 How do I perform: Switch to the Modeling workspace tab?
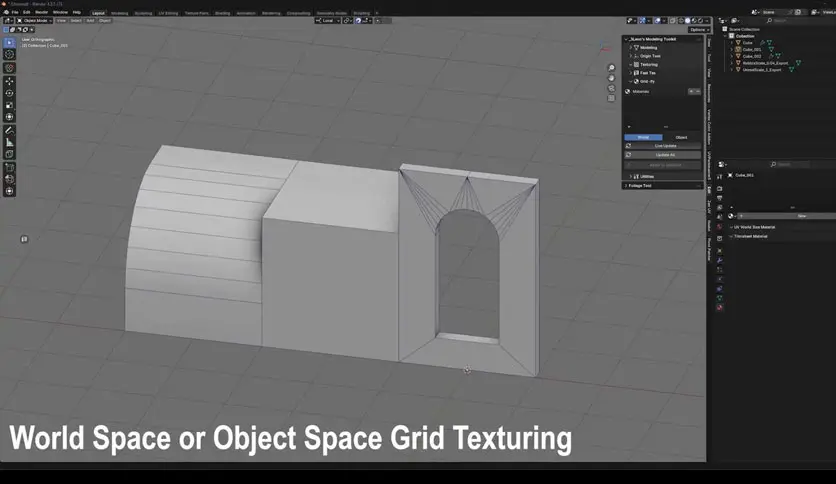(119, 13)
